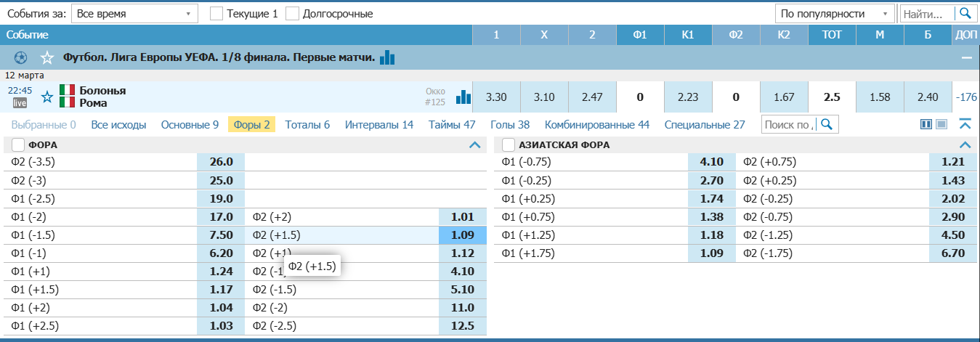Screen dimensions: 980x342
Task: Click the magnifier icon in the top search box
Action: coord(965,13)
